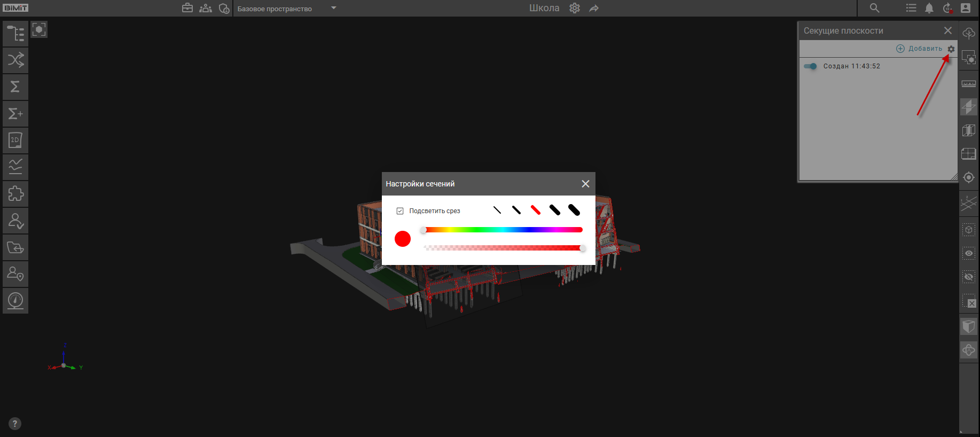Open the model structure tree panel
This screenshot has height=437, width=980.
[x=15, y=34]
